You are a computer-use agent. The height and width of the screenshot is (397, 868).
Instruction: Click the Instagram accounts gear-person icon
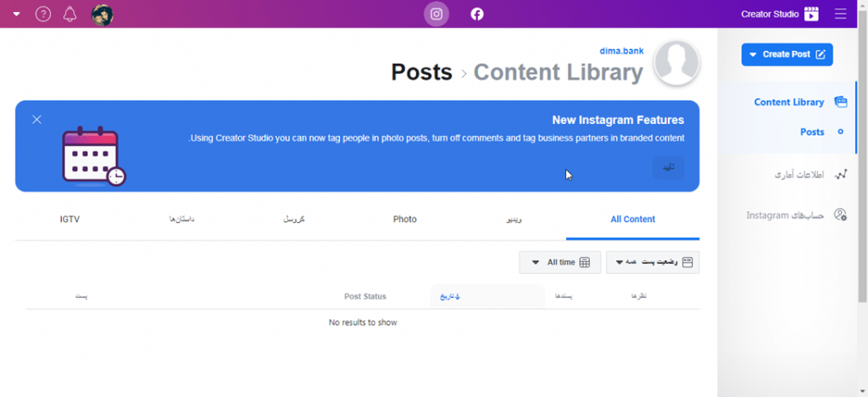coord(840,215)
